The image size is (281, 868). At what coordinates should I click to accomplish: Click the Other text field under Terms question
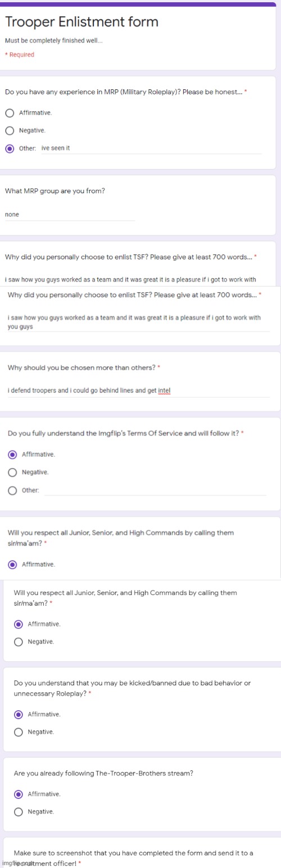(155, 490)
